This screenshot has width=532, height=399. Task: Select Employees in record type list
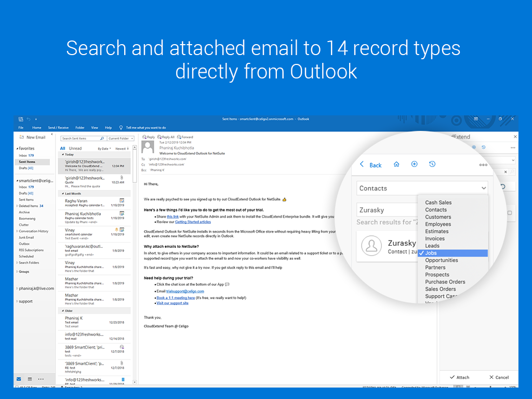point(438,224)
